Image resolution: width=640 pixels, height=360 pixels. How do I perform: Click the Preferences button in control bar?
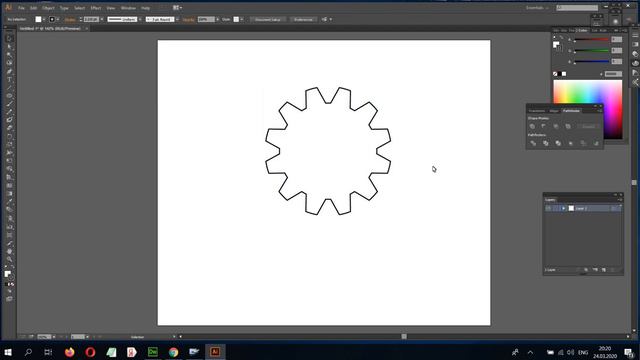(303, 19)
